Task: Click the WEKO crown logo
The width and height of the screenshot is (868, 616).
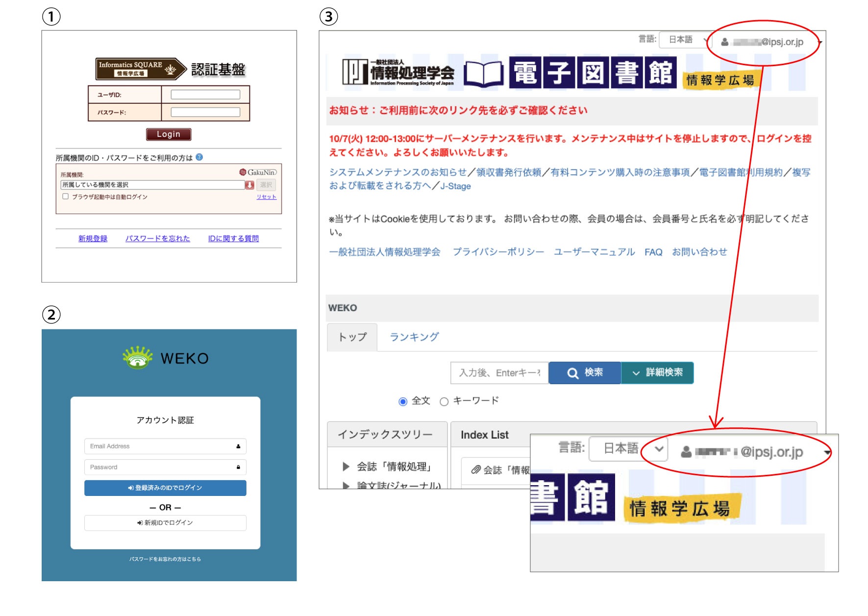Action: [x=138, y=358]
